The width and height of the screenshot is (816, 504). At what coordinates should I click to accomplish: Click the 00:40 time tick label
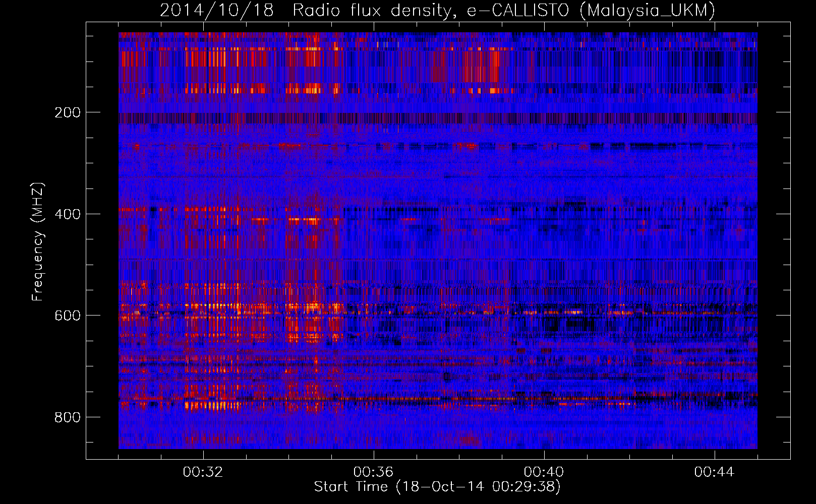pyautogui.click(x=544, y=472)
